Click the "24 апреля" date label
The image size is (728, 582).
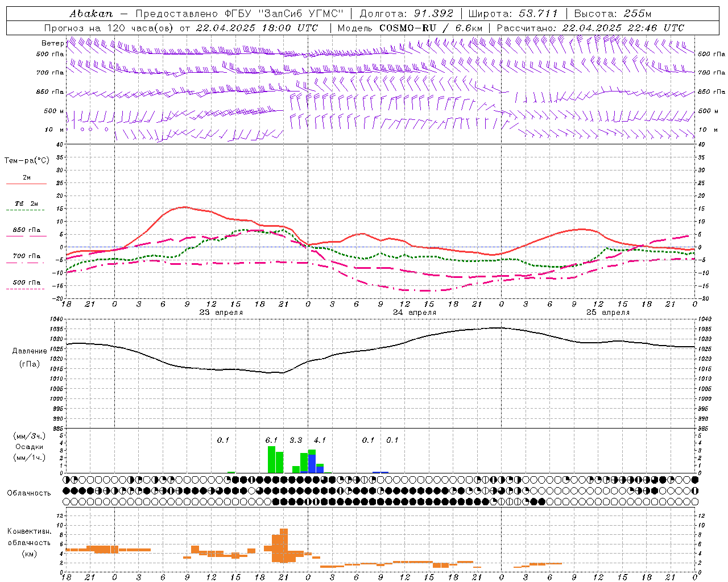point(415,313)
